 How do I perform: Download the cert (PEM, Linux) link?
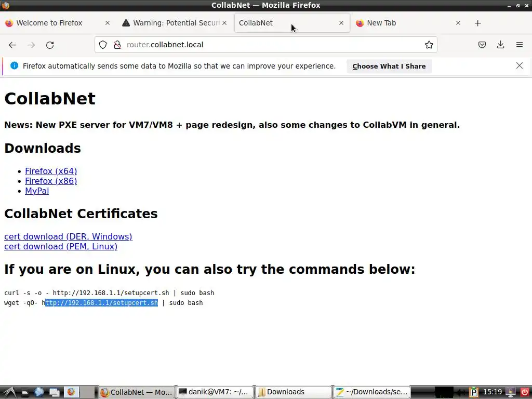(x=61, y=246)
